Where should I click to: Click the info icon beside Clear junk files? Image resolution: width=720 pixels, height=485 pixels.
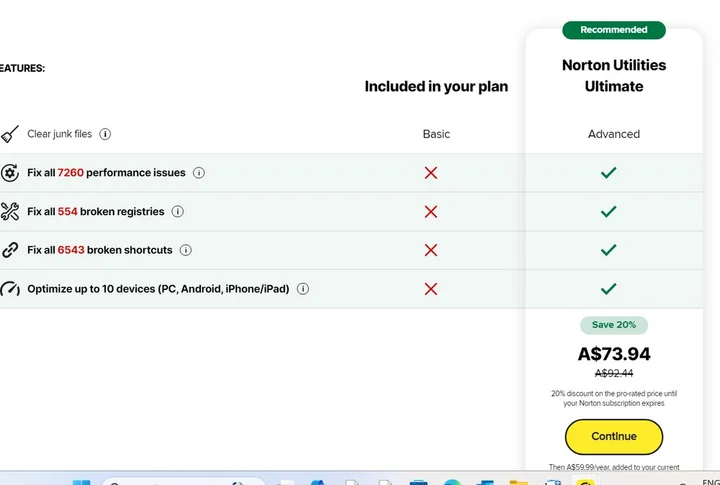(105, 134)
